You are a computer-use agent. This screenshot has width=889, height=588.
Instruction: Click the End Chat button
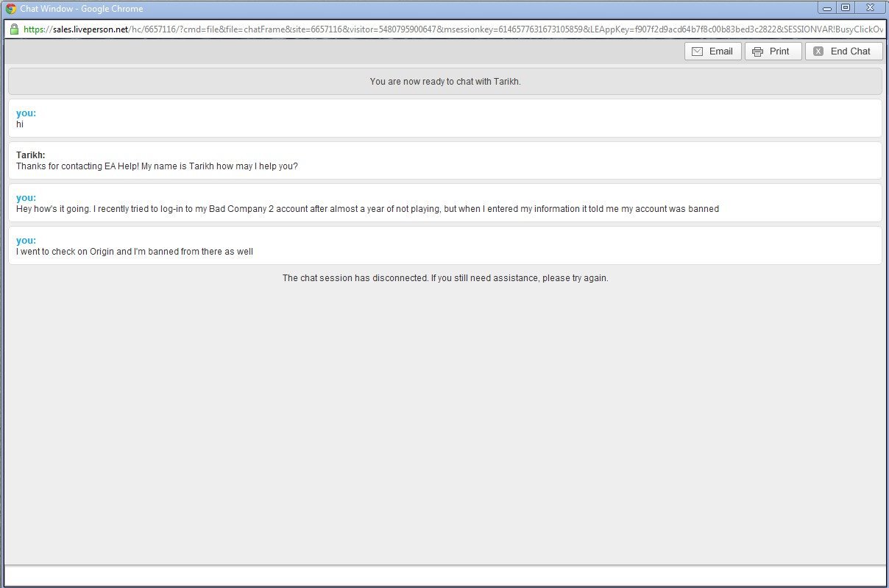click(844, 52)
